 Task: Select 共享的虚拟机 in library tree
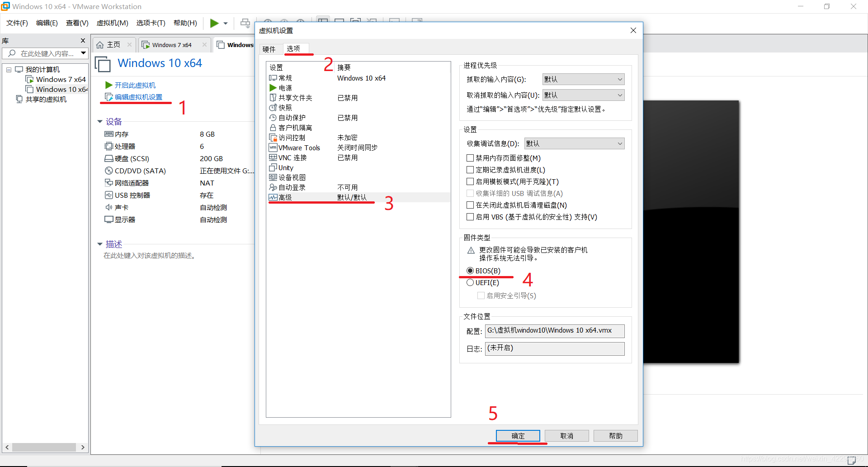46,100
